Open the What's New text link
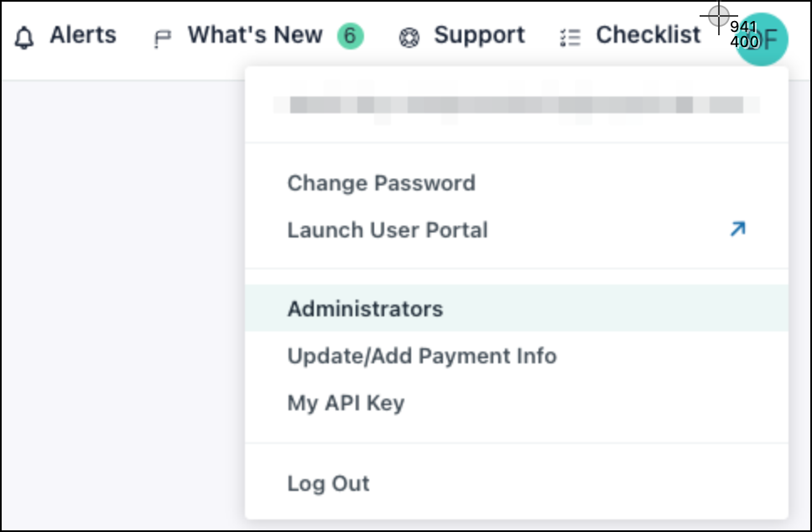 point(254,35)
